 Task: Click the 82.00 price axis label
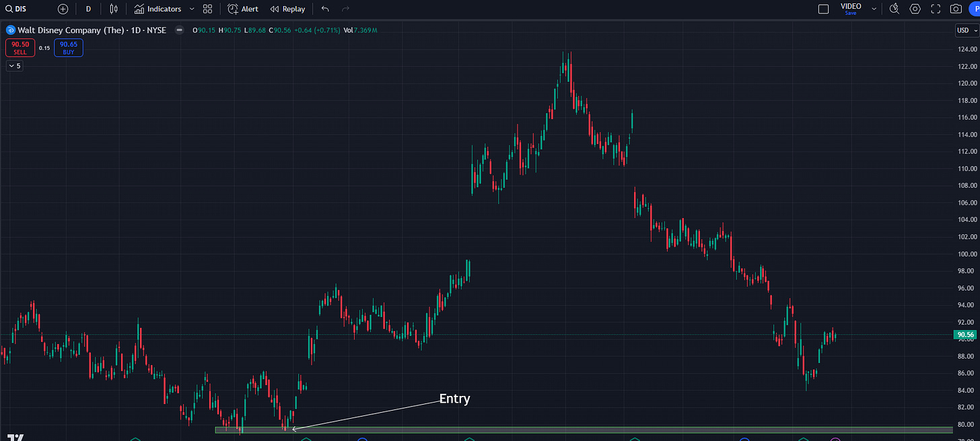[967, 407]
